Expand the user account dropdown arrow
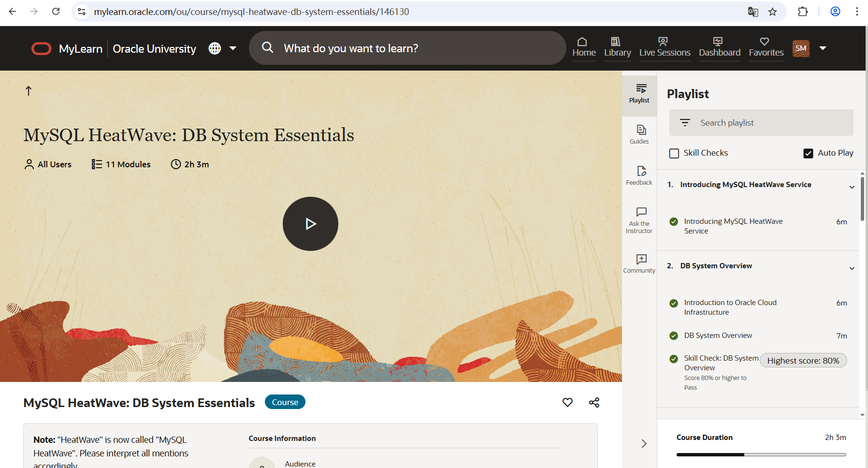The height and width of the screenshot is (468, 868). coord(823,48)
